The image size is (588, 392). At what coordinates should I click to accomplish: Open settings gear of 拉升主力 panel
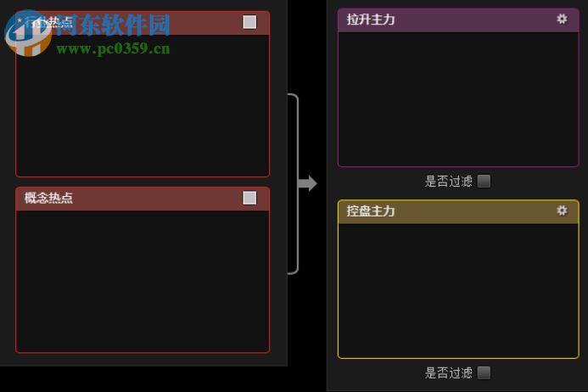tap(562, 20)
